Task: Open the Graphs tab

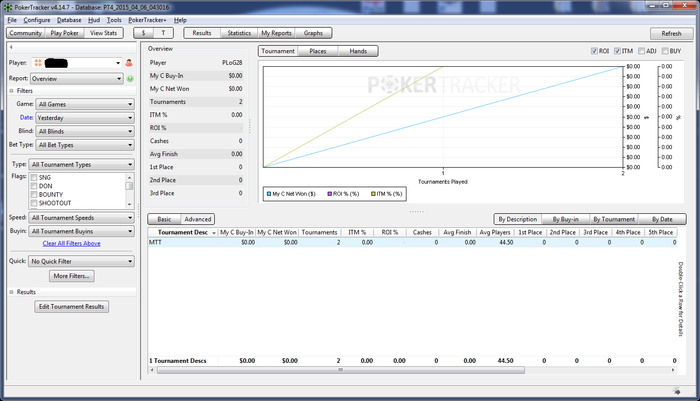Action: pyautogui.click(x=313, y=33)
